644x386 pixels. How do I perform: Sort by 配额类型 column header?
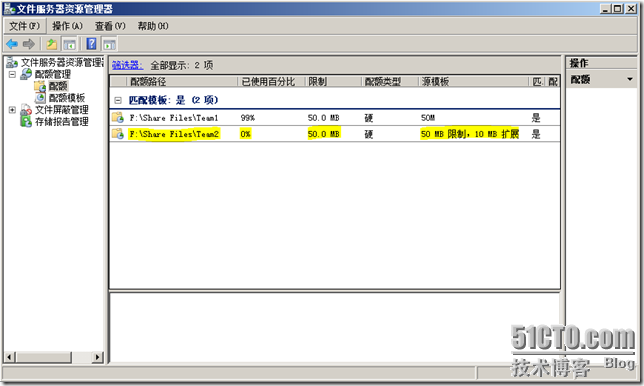389,81
